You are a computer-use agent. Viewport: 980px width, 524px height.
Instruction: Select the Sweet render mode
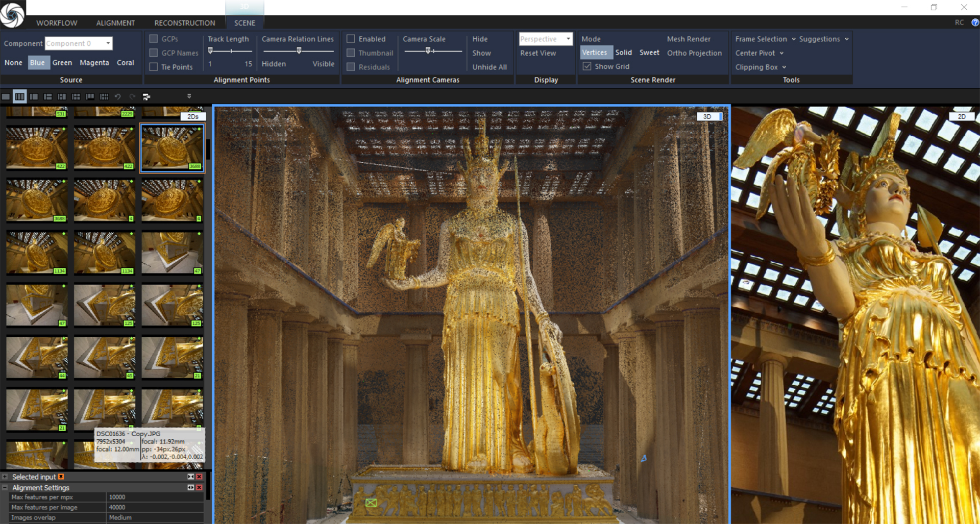(x=649, y=53)
